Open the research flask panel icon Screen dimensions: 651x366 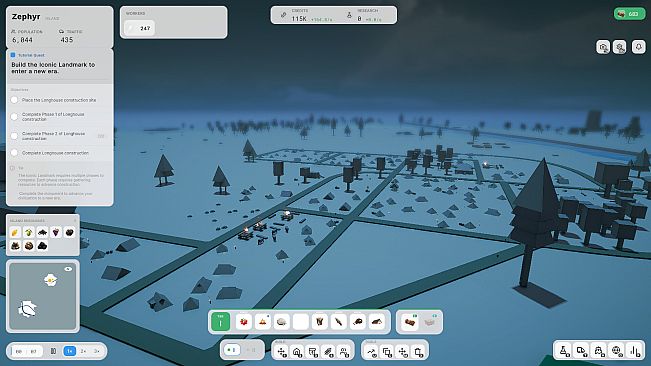[564, 351]
